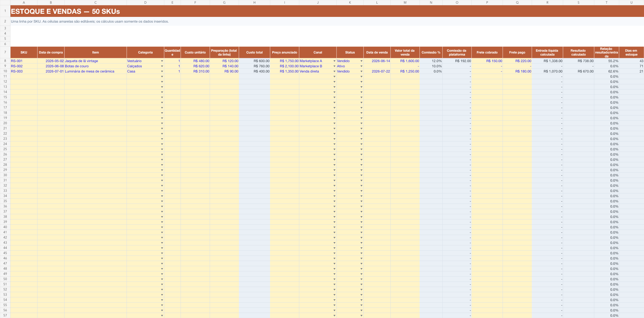The width and height of the screenshot is (644, 318).
Task: Select the Custo unitário header cell
Action: click(x=195, y=52)
